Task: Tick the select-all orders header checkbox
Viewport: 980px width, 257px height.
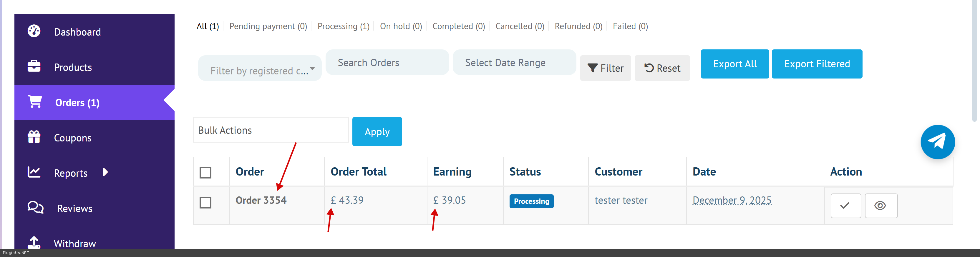Action: click(205, 173)
